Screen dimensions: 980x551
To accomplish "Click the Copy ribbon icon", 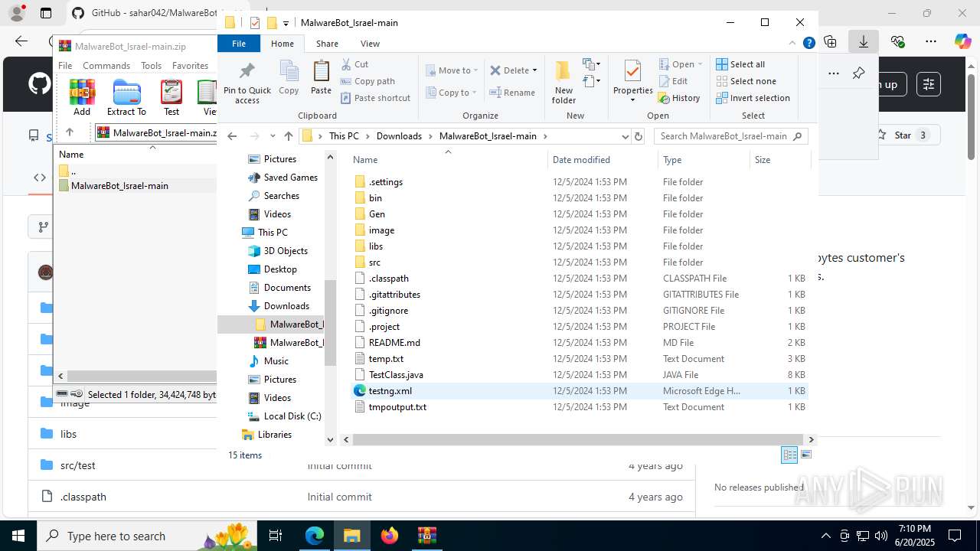I will 289,78.
